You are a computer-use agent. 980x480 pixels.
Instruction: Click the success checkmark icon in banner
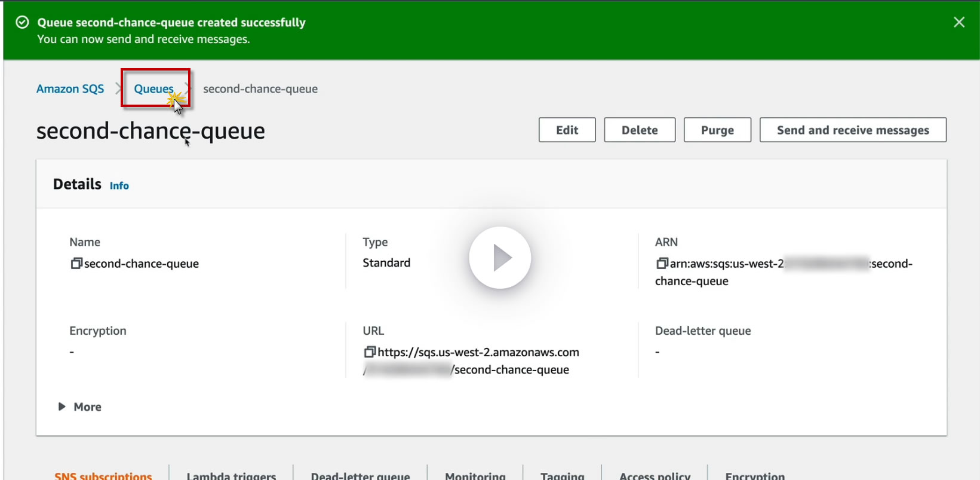point(22,23)
